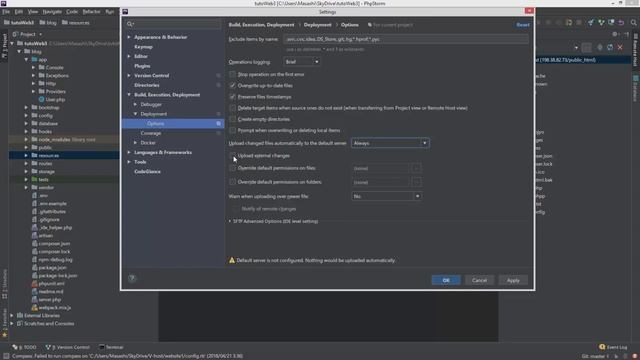Open Operations logging dropdown set to Brief
Viewport: 640px width, 360px height.
click(302, 62)
